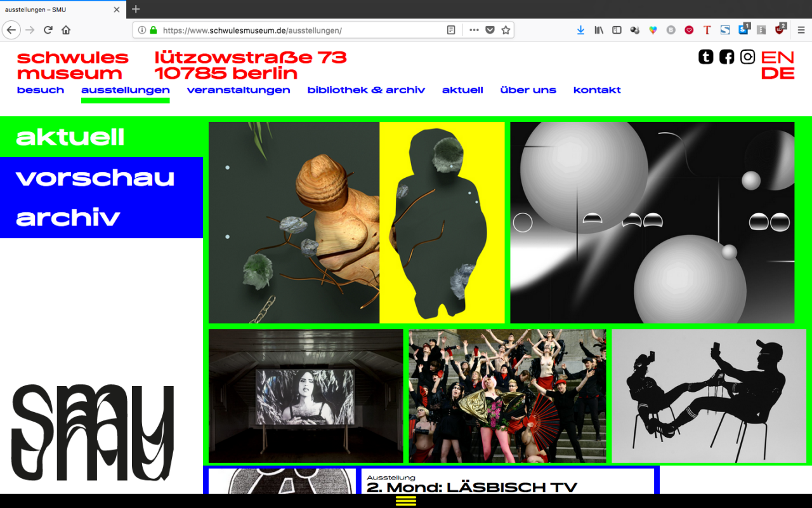Bookmark this page with the star icon
The height and width of the screenshot is (508, 812).
tap(506, 30)
